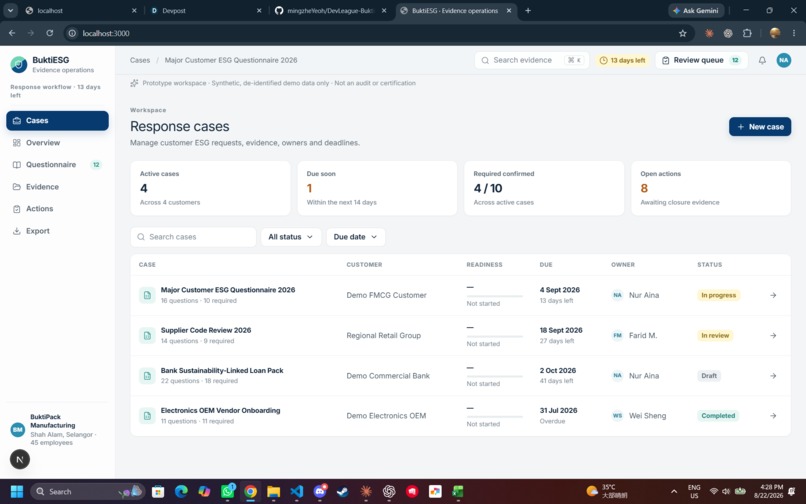The image size is (806, 504).
Task: Open arrow for Supplier Code Review 2026 row
Action: click(773, 335)
